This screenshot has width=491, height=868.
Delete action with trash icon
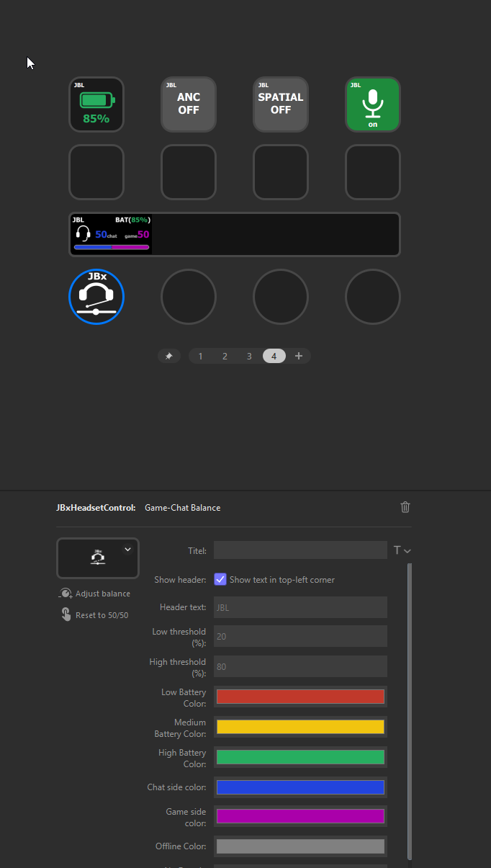(405, 507)
